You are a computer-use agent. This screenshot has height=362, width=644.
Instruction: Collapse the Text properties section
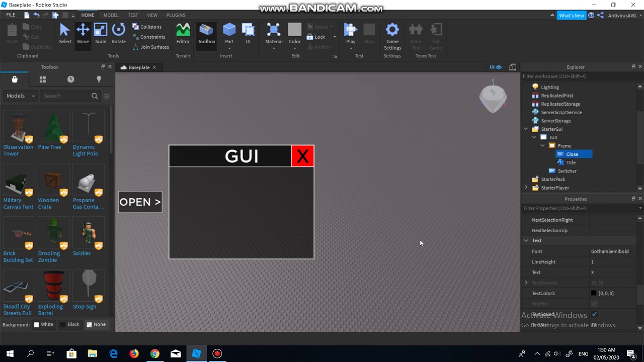[526, 240]
